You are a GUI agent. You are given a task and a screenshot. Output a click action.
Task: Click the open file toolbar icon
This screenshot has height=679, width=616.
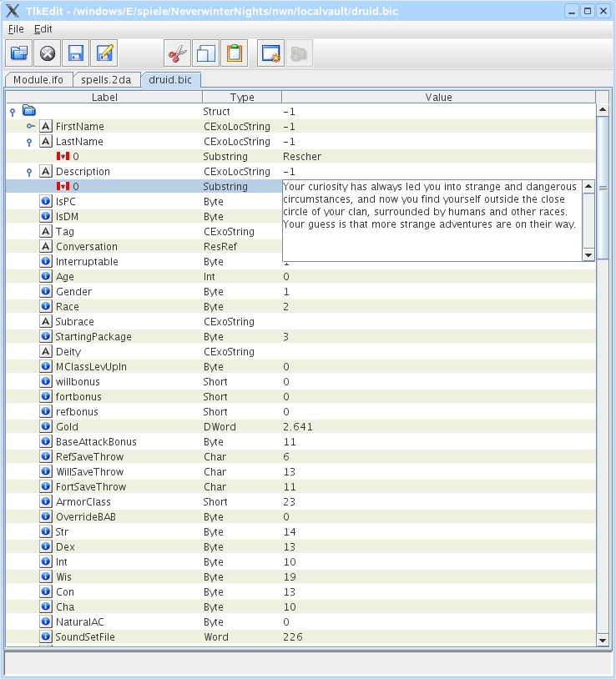click(19, 54)
